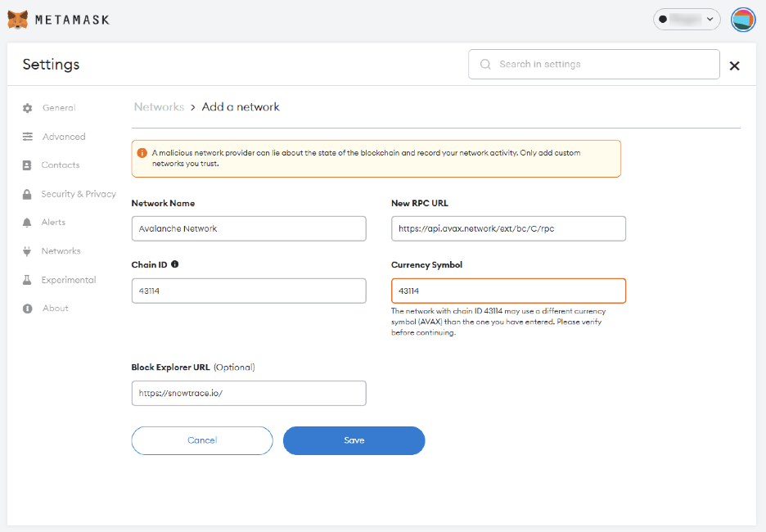This screenshot has width=766, height=532.
Task: Edit the New RPC URL field
Action: pyautogui.click(x=508, y=228)
